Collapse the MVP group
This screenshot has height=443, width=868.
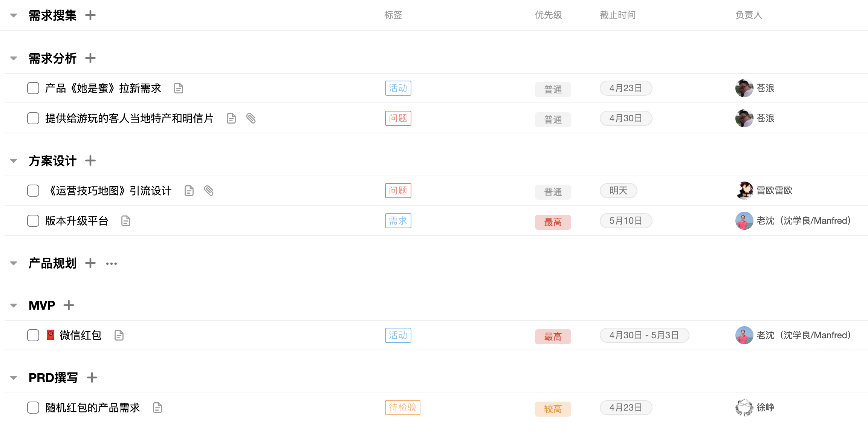point(14,306)
